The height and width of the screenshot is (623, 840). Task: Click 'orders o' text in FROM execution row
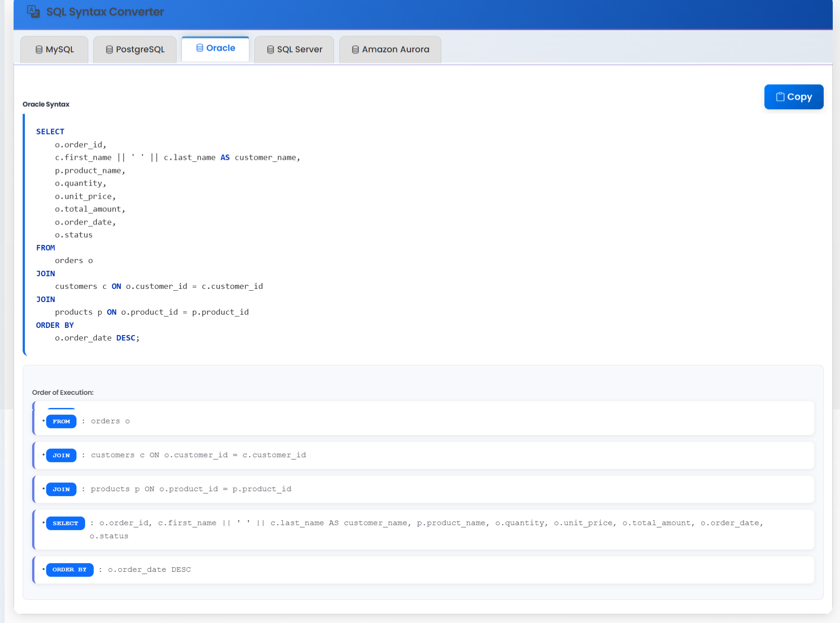coord(110,421)
